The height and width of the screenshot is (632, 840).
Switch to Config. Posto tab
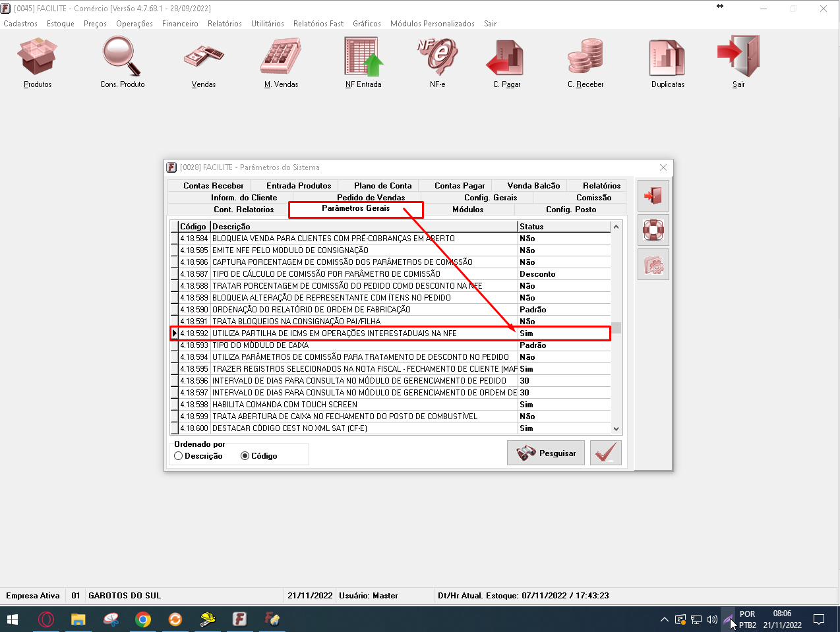point(571,210)
